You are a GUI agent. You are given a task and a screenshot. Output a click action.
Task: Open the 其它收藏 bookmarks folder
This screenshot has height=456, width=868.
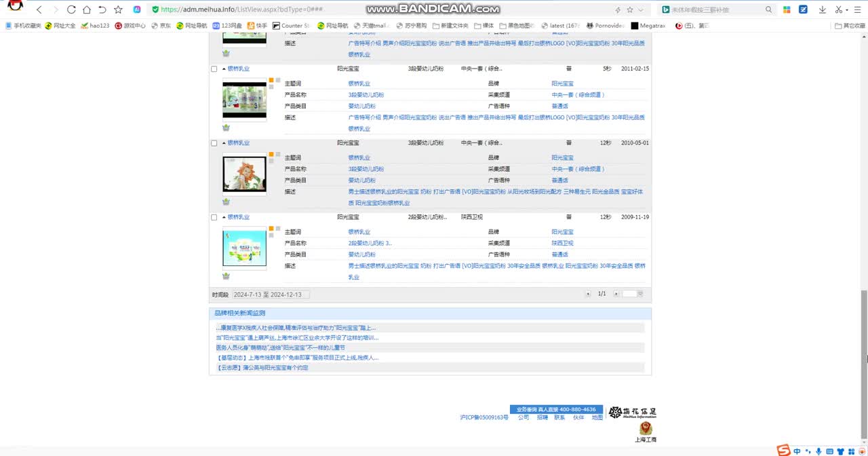[850, 26]
